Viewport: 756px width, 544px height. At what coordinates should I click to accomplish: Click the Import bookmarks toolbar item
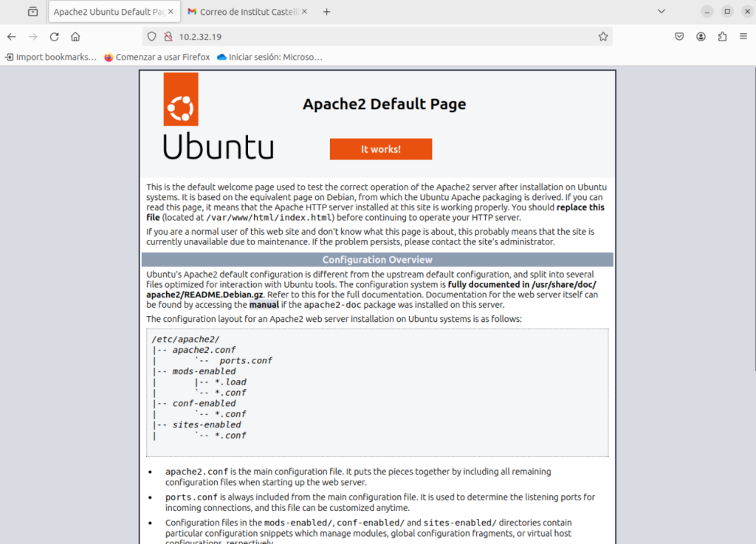coord(51,57)
